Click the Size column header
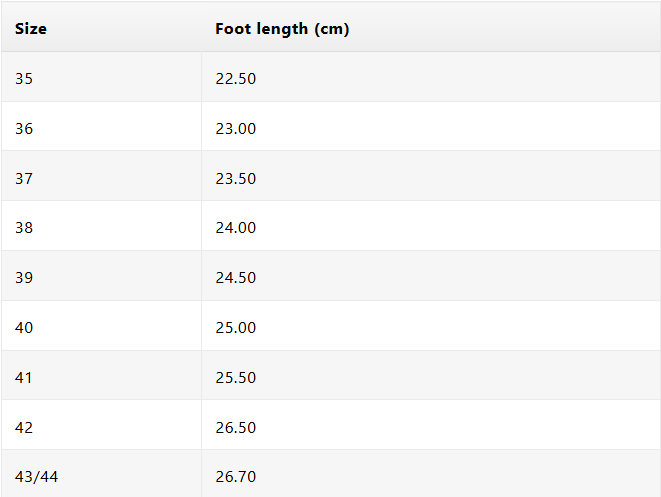 [31, 29]
